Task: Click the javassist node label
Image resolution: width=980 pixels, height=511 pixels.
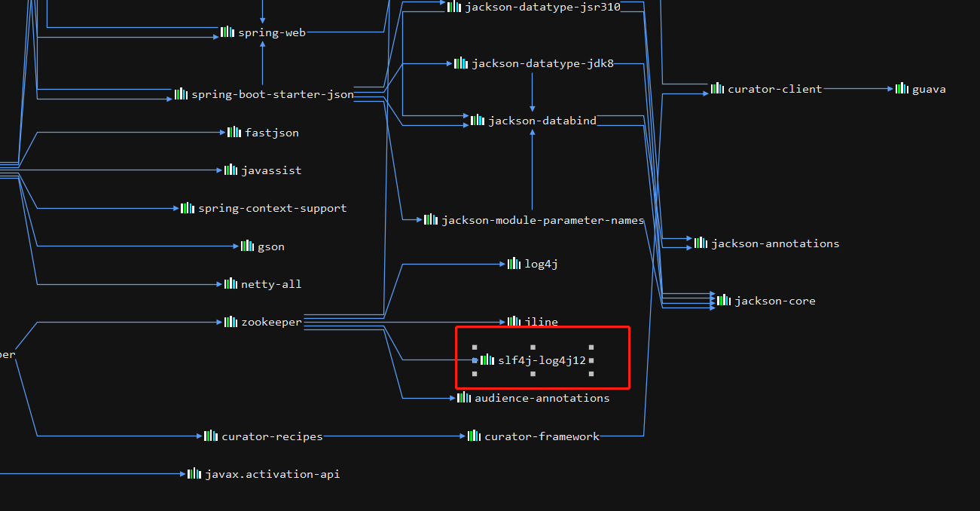Action: pos(271,170)
